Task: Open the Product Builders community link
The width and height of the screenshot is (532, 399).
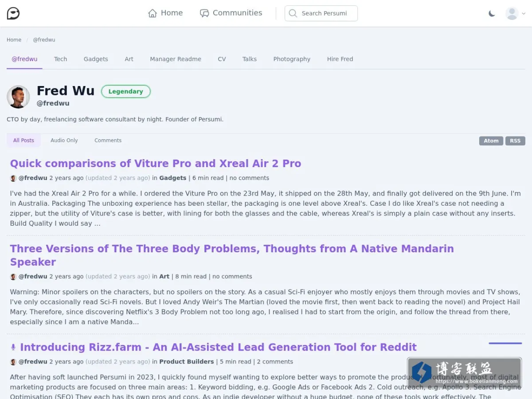Action: [x=187, y=361]
